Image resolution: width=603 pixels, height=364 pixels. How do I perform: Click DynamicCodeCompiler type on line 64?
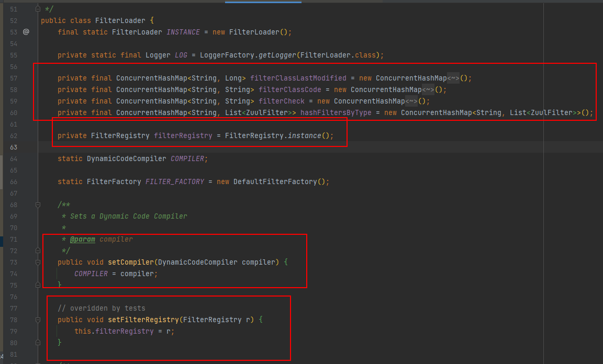click(x=126, y=159)
